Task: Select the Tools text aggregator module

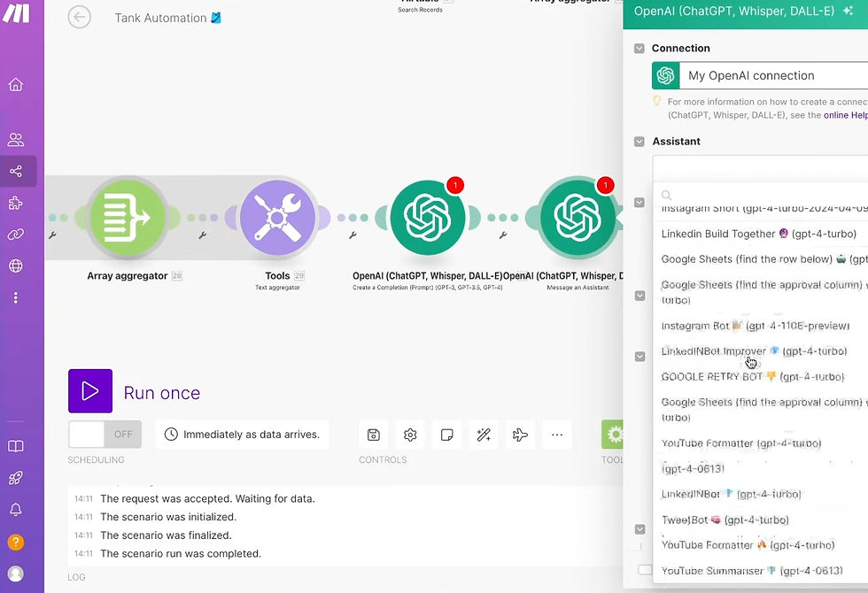Action: [277, 218]
